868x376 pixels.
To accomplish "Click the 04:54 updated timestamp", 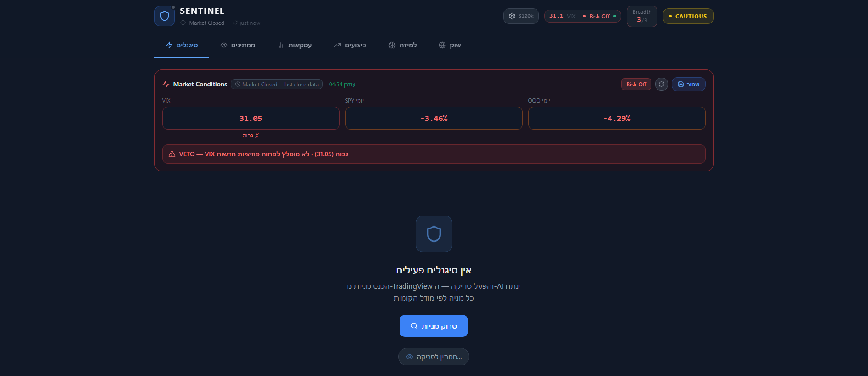I will coord(342,85).
